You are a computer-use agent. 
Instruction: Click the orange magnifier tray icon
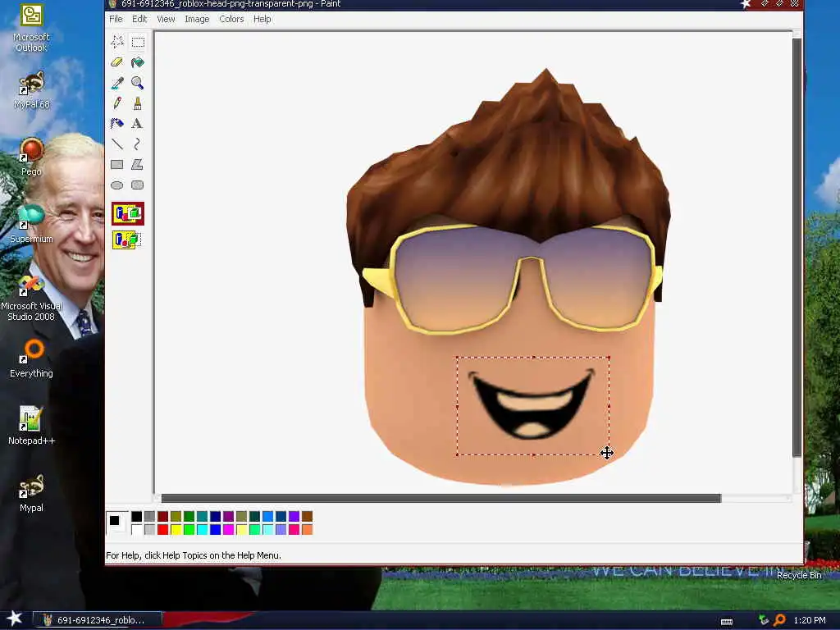(780, 620)
